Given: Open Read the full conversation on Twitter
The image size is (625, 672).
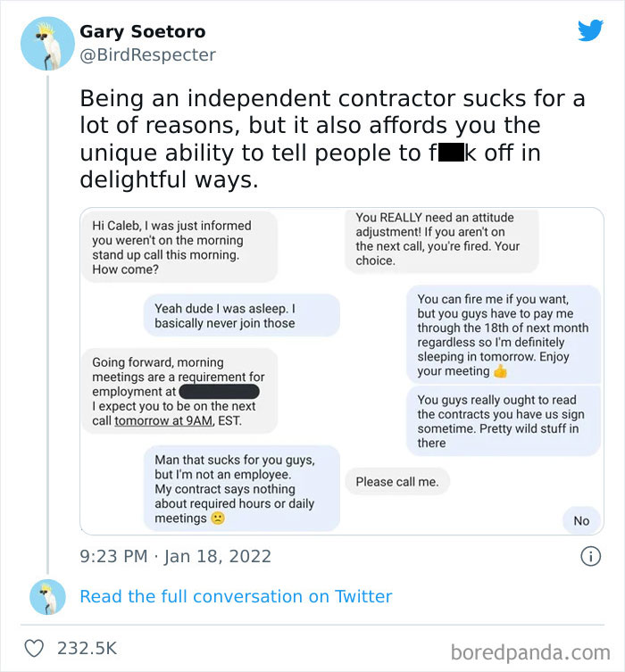Looking at the screenshot, I should pyautogui.click(x=236, y=597).
